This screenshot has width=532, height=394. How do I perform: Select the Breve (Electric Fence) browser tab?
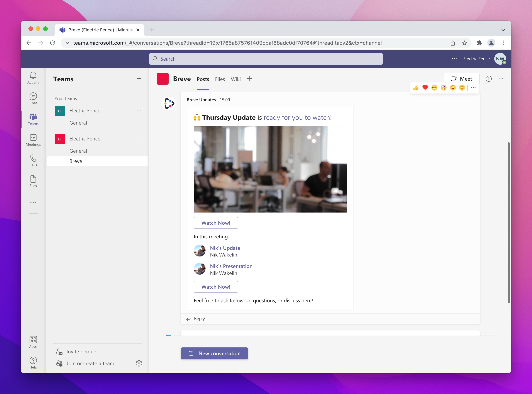[x=99, y=30]
